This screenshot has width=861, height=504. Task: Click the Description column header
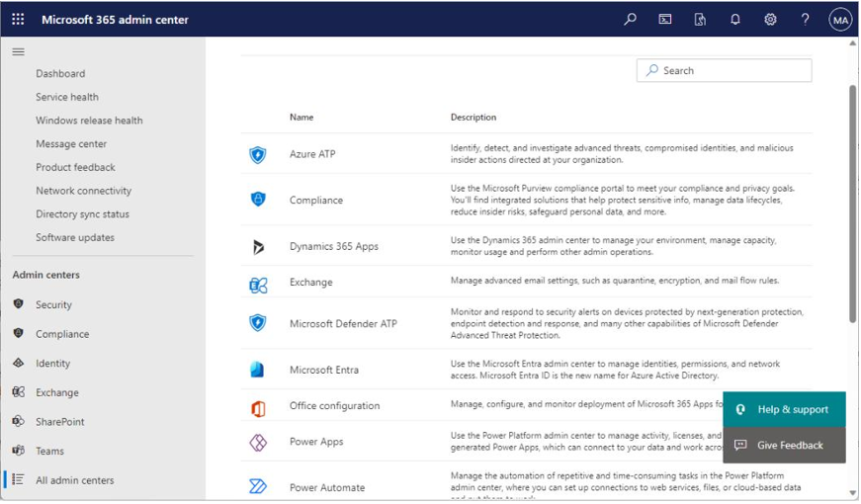[x=474, y=117]
